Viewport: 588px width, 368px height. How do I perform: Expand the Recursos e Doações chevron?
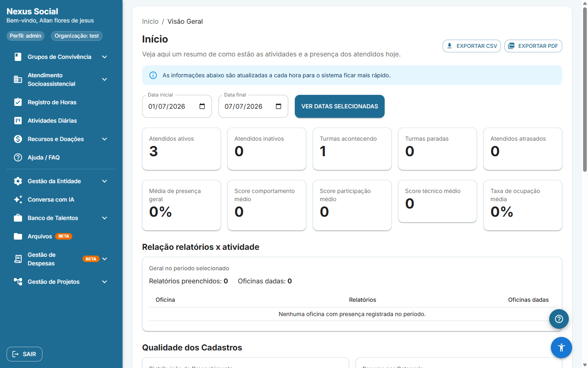click(x=105, y=139)
